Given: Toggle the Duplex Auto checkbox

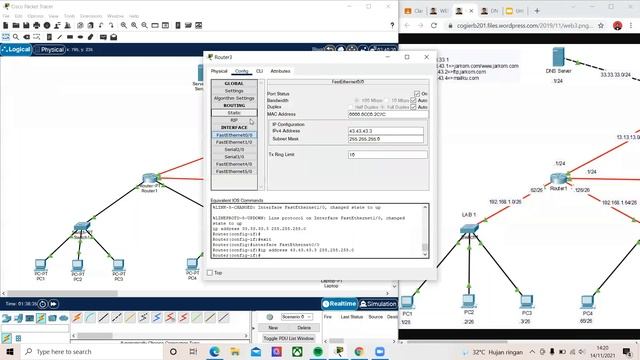Looking at the screenshot, I should [x=413, y=107].
